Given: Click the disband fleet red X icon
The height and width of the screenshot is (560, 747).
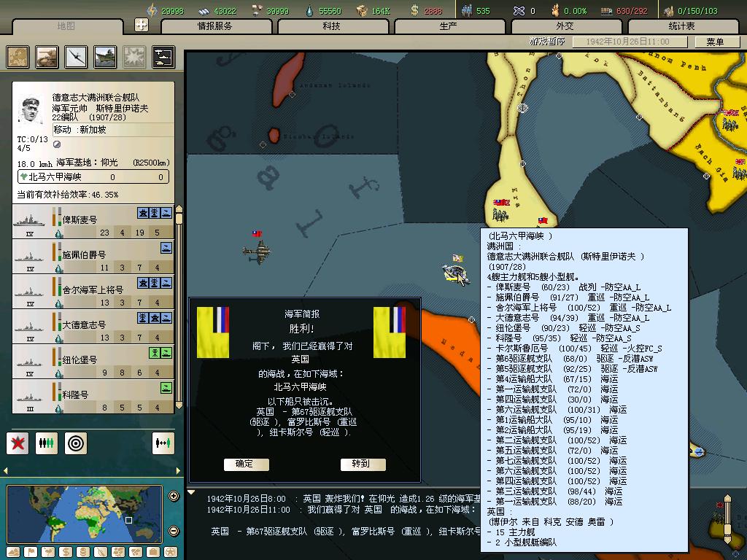Looking at the screenshot, I should (x=18, y=443).
